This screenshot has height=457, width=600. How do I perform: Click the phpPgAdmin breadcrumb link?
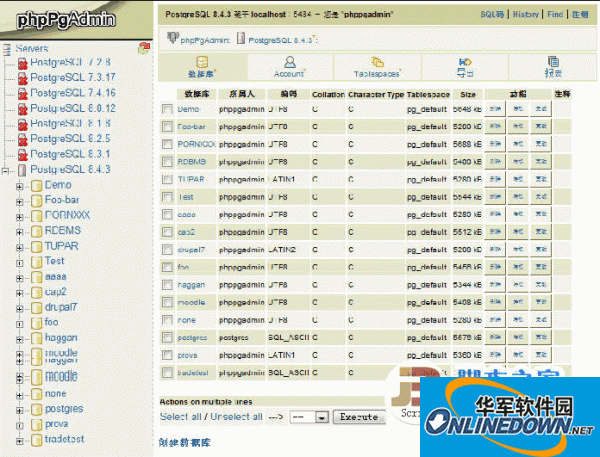205,40
